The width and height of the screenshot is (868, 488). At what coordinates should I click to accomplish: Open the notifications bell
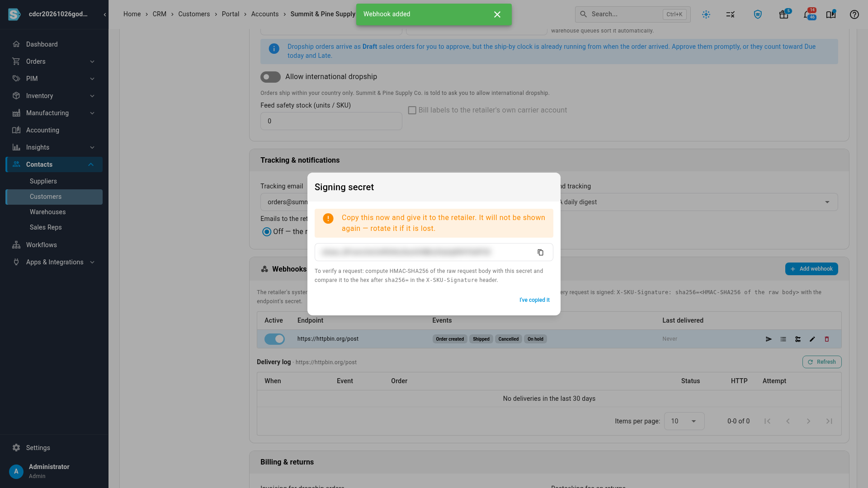807,14
